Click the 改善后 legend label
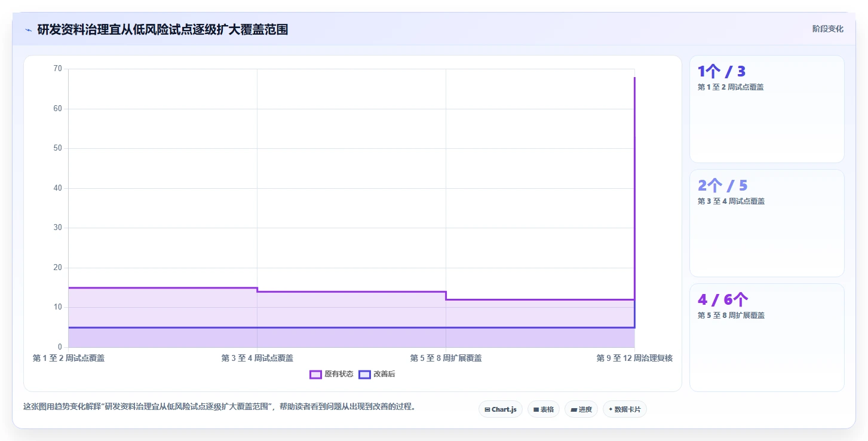 384,375
